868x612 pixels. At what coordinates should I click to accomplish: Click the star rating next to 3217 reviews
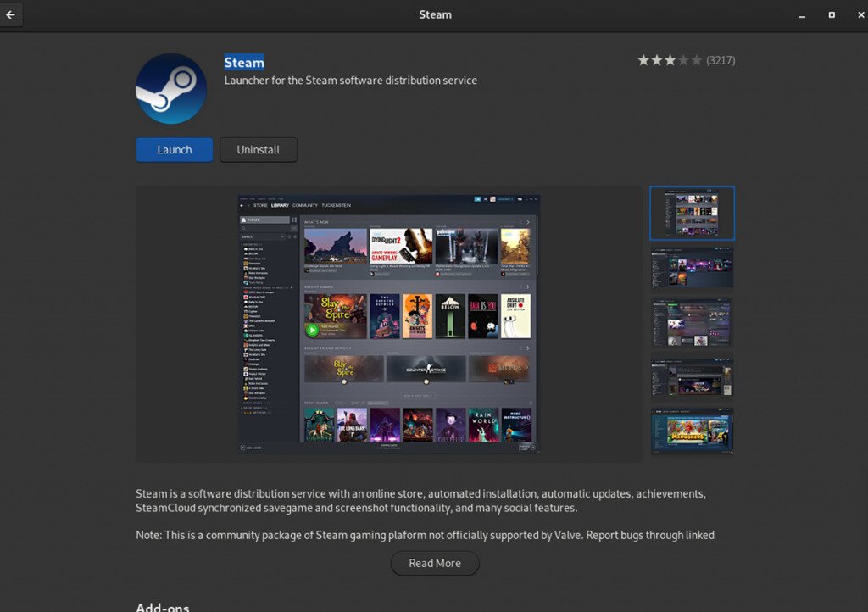click(x=670, y=60)
